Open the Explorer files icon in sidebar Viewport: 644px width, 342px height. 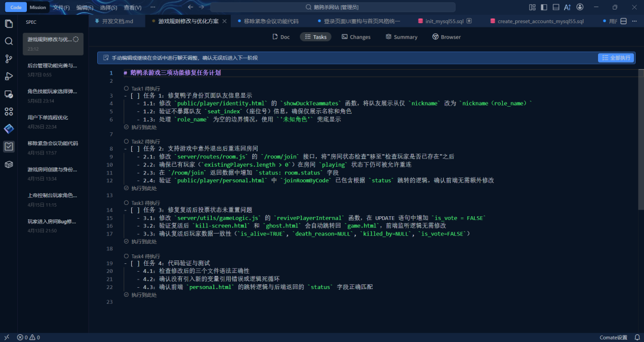[x=8, y=23]
